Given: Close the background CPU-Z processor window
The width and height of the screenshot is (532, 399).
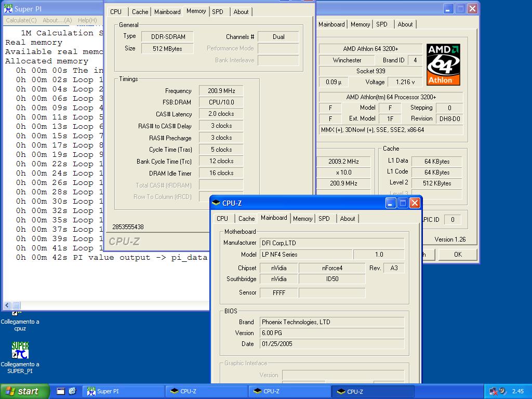Looking at the screenshot, I should point(472,8).
